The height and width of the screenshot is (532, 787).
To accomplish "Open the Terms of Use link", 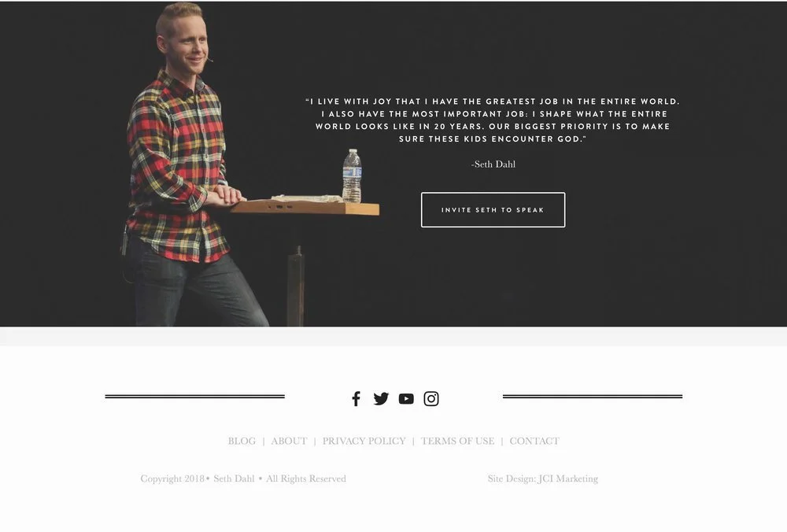I will (457, 441).
